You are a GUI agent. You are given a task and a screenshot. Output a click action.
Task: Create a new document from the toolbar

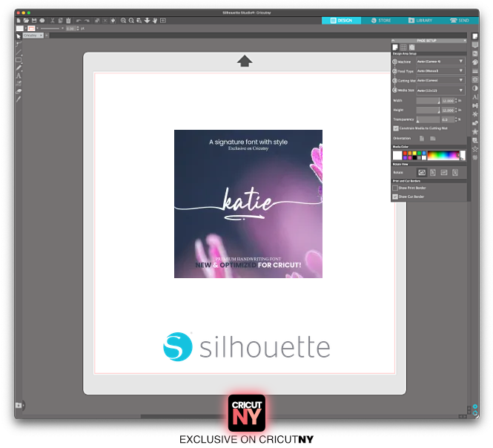[x=19, y=21]
